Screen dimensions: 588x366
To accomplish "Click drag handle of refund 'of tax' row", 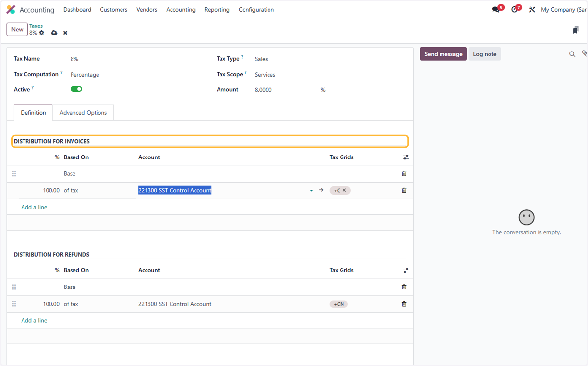I will click(x=14, y=304).
